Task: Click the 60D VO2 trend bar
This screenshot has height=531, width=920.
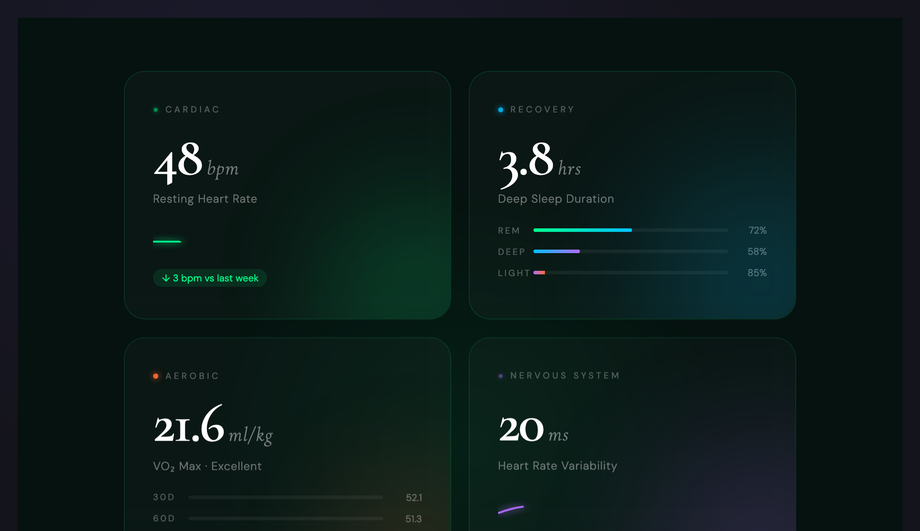Action: [x=286, y=518]
